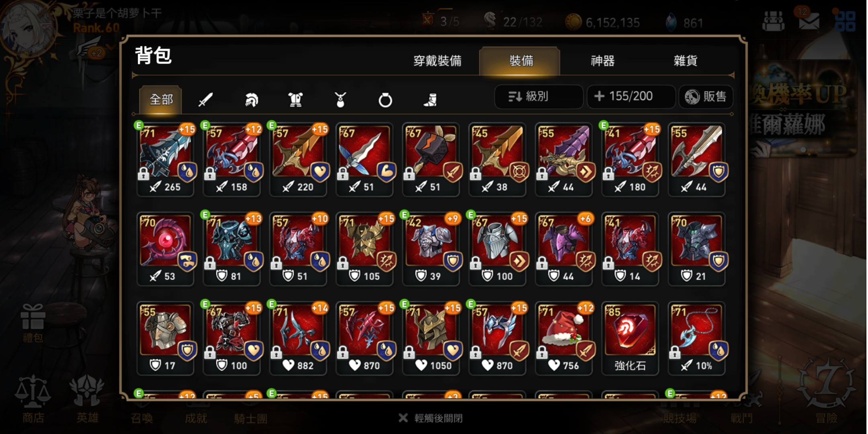Select the 全部 filter tab
The image size is (868, 434).
coord(161,99)
